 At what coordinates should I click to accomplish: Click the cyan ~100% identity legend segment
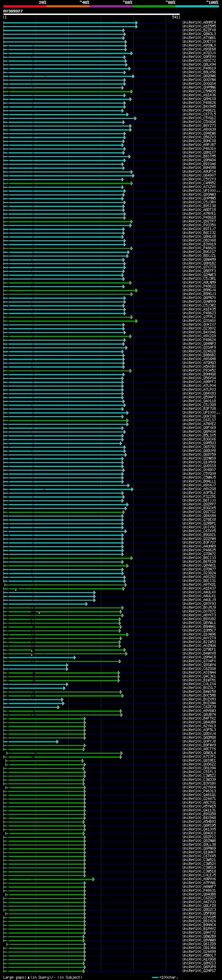click(197, 6)
